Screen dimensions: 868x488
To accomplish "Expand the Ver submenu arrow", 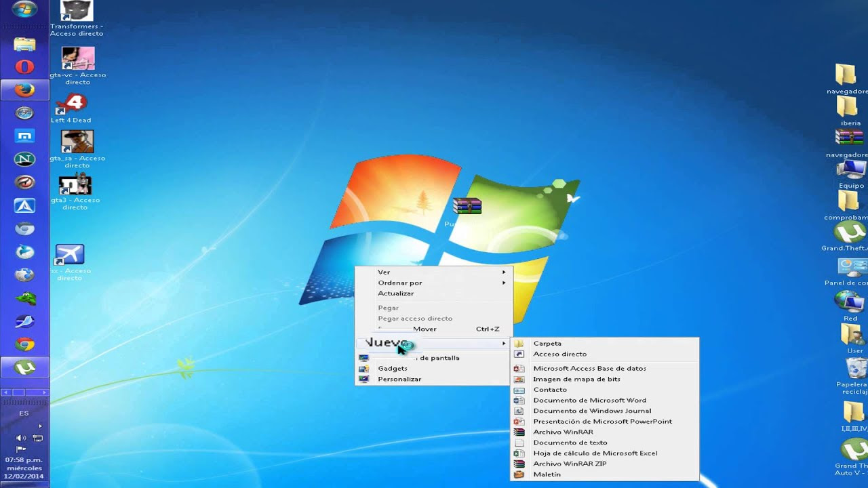I will coord(504,272).
